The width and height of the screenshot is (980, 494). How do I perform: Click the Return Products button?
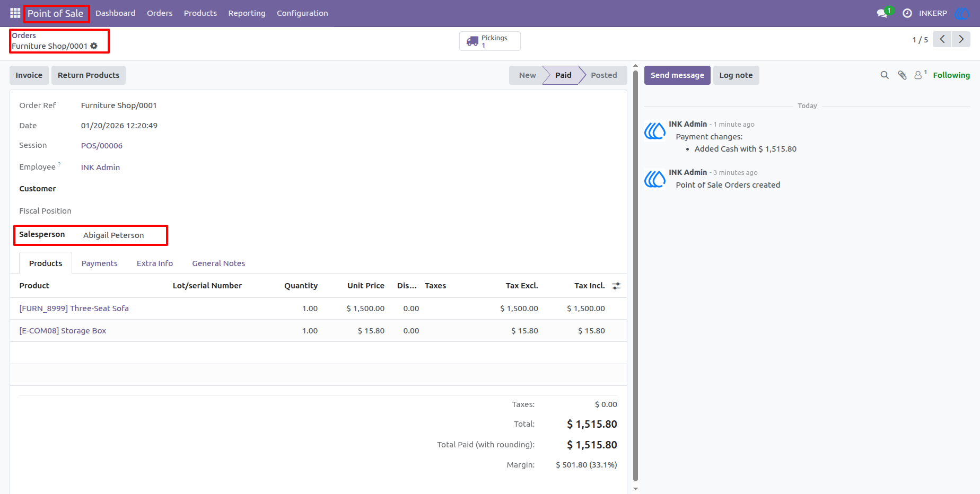tap(89, 75)
